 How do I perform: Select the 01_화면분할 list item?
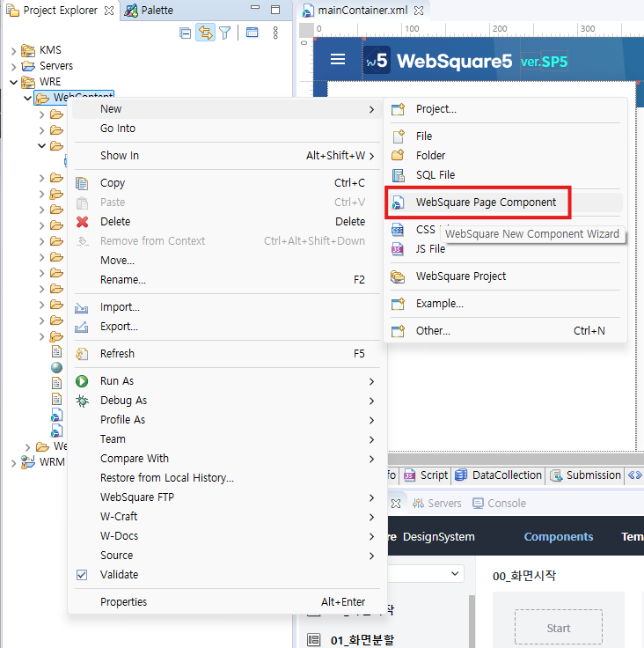351,641
